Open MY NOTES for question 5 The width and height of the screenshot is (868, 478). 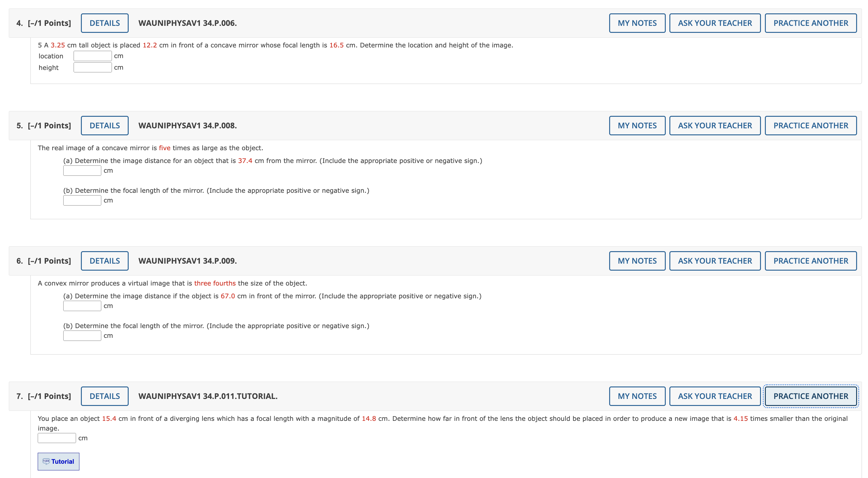click(x=637, y=125)
